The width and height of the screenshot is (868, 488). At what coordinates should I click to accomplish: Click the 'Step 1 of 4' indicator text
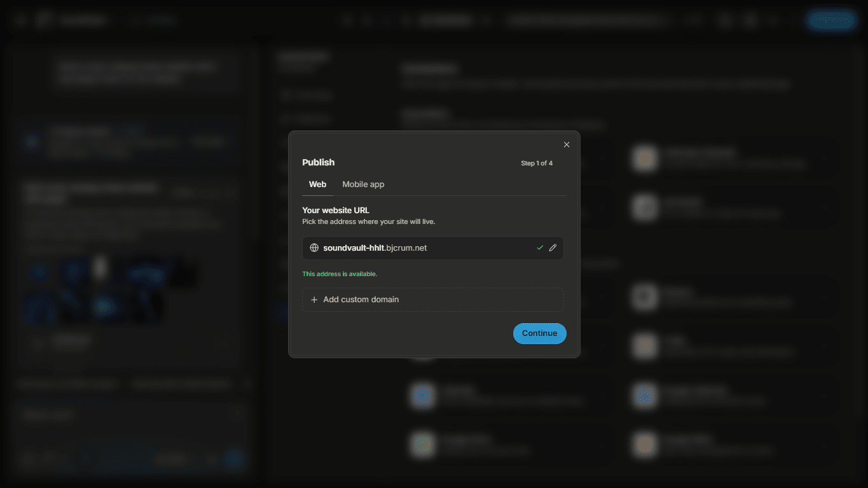click(x=537, y=164)
